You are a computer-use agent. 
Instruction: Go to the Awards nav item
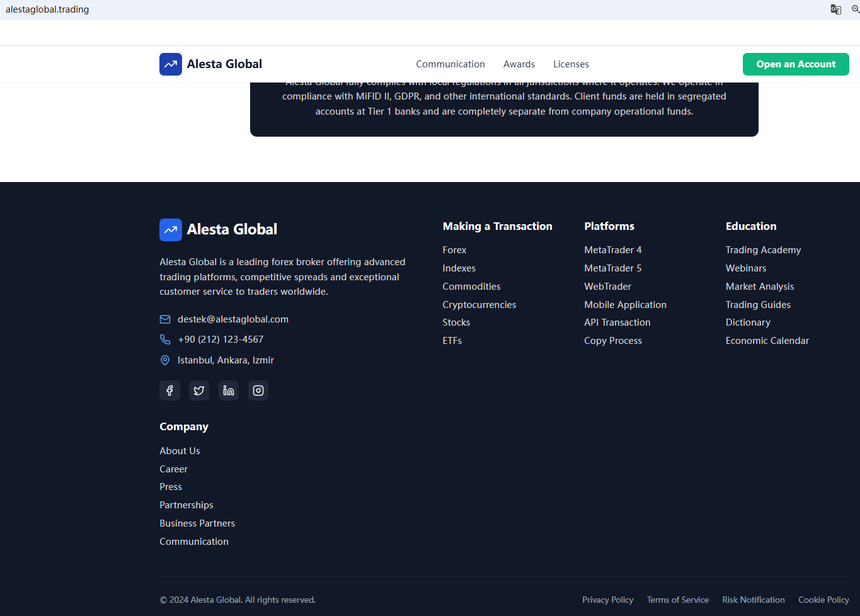click(x=519, y=64)
